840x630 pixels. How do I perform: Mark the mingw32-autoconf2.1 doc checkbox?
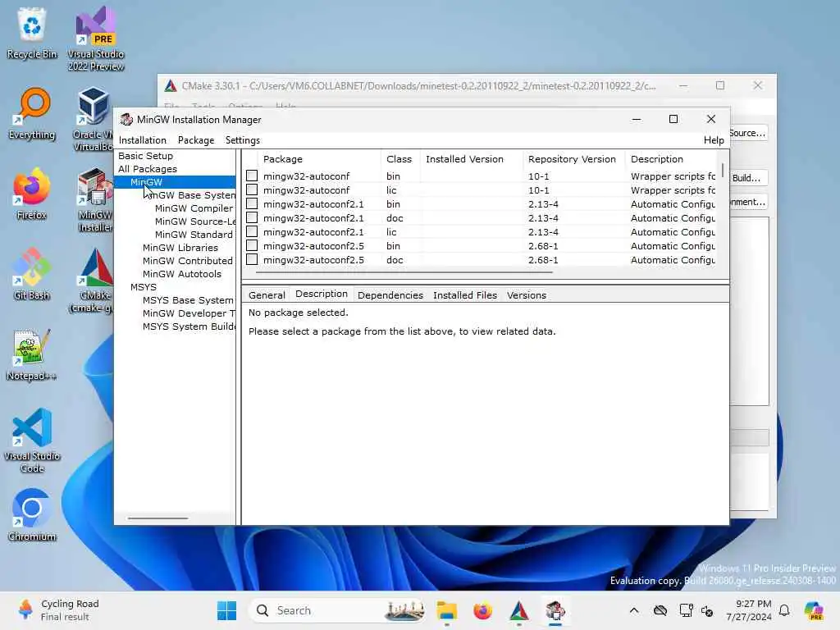[x=252, y=217]
